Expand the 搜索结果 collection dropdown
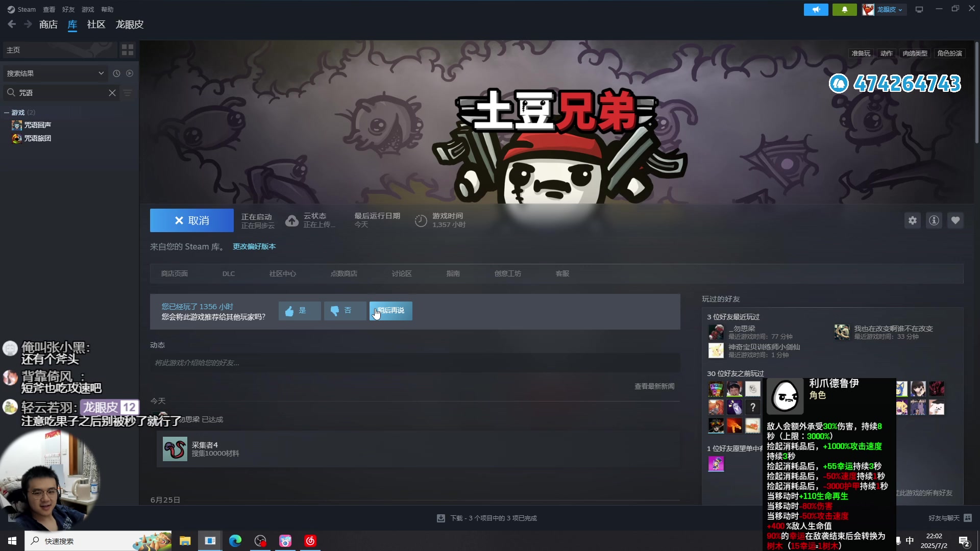 point(55,73)
